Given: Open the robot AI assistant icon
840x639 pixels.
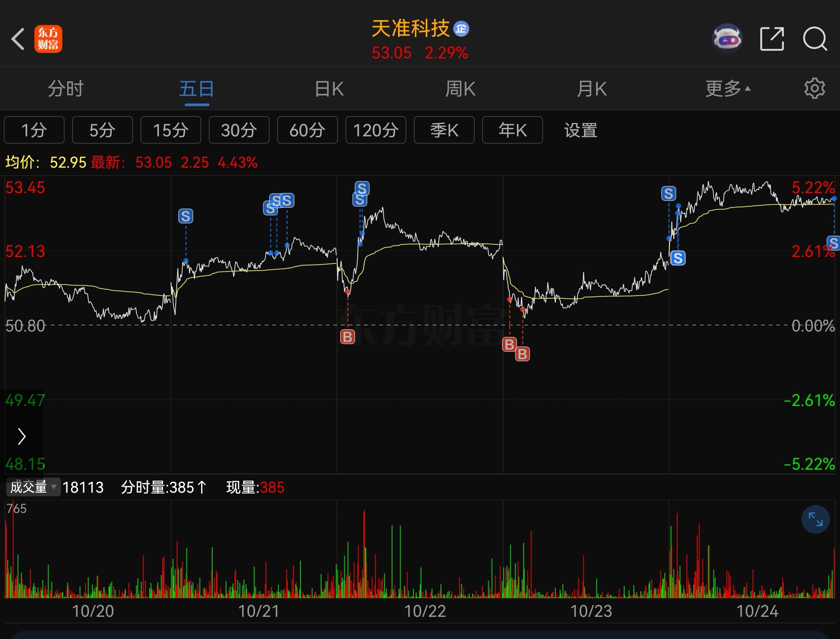Looking at the screenshot, I should click(727, 39).
